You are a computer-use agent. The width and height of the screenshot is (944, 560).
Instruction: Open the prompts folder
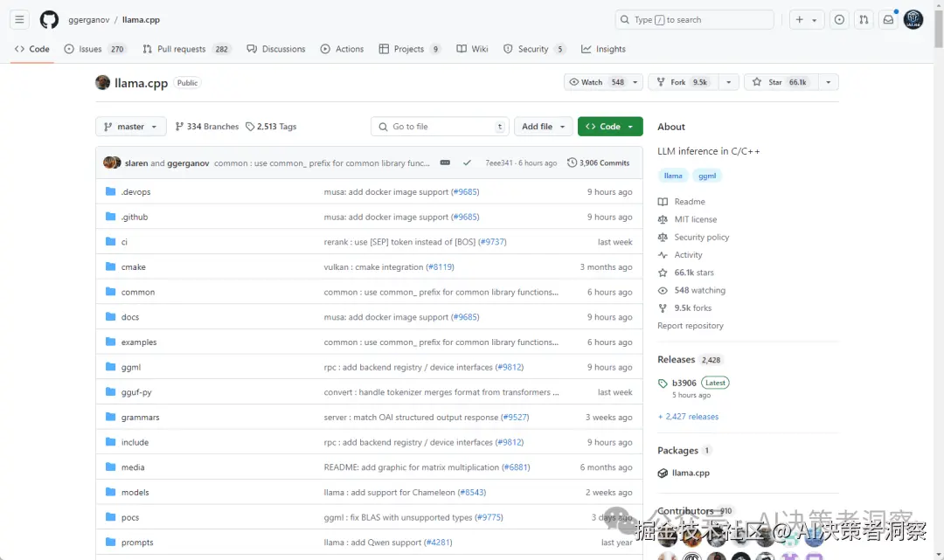(137, 543)
